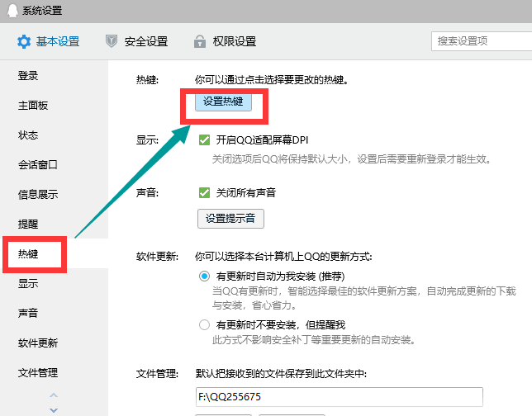Open 会话窗口 settings in the sidebar

pos(38,165)
